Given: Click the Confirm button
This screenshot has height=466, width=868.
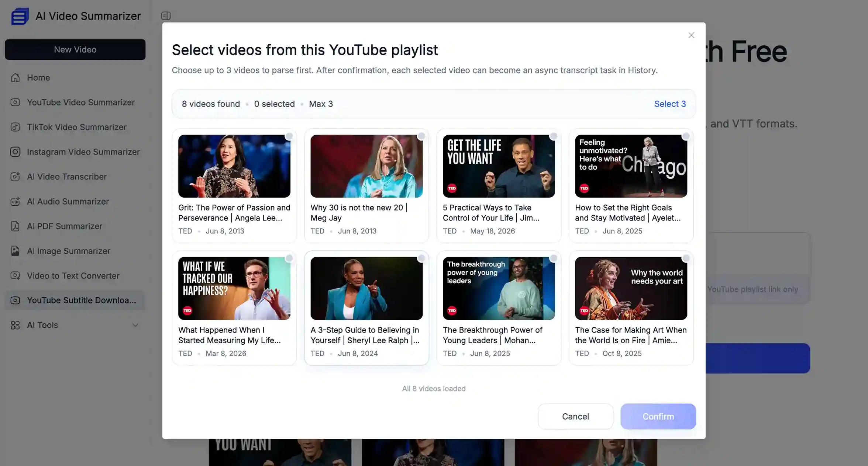Looking at the screenshot, I should click(658, 416).
